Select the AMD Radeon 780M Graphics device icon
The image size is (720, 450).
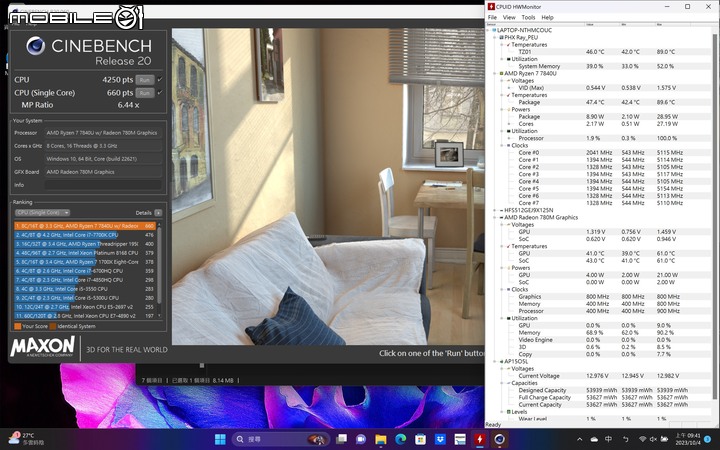click(501, 218)
